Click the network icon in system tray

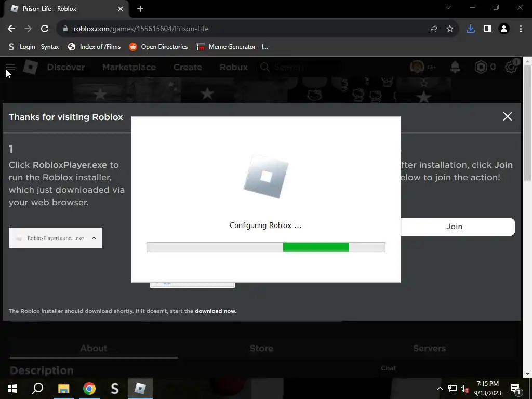[x=453, y=389]
